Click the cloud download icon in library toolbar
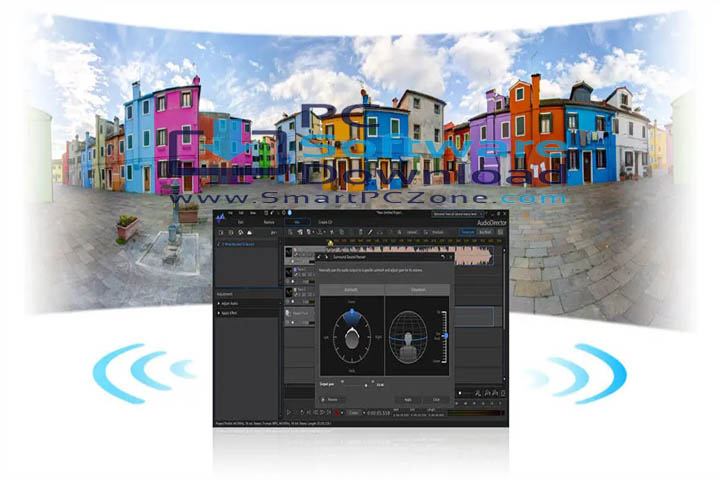 (x=249, y=233)
